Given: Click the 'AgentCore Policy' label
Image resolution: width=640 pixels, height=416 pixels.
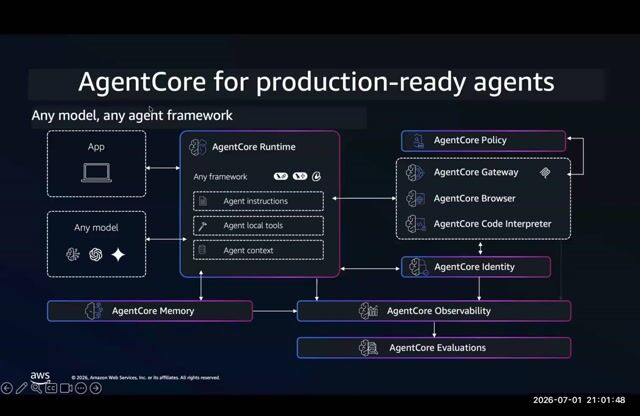Looking at the screenshot, I should click(x=470, y=140).
